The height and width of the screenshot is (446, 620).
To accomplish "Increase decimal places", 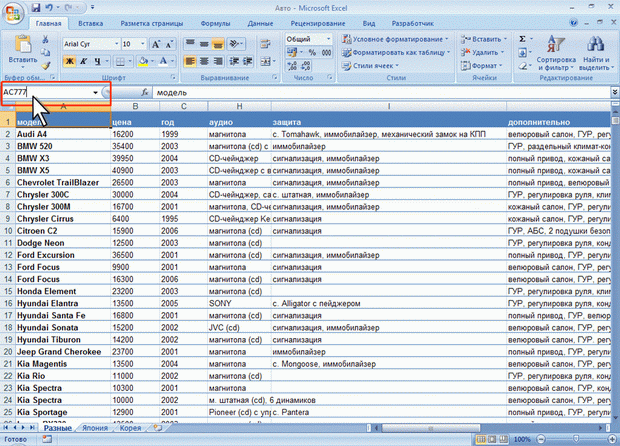I will [x=292, y=66].
